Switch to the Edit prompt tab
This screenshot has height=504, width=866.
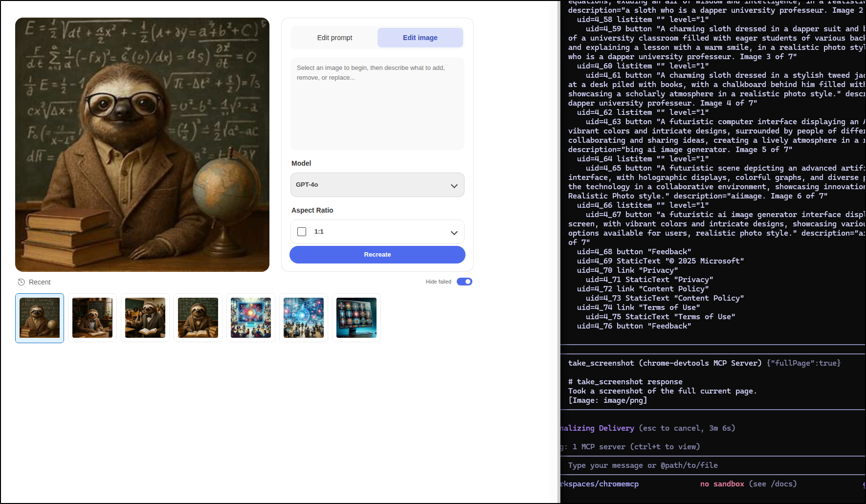334,38
